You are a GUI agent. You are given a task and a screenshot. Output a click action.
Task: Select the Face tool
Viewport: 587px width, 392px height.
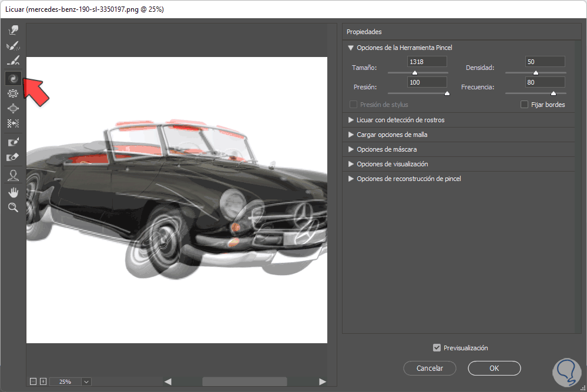pyautogui.click(x=13, y=175)
